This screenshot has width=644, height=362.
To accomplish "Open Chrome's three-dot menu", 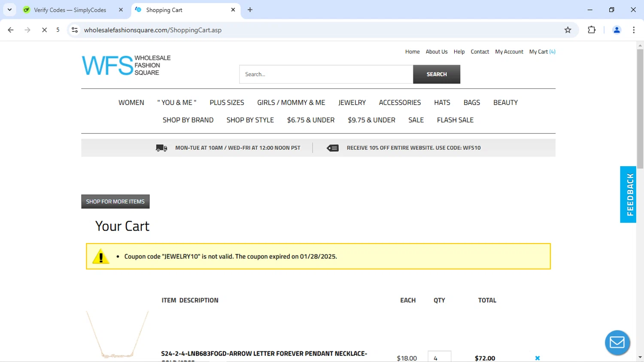I will pyautogui.click(x=634, y=30).
